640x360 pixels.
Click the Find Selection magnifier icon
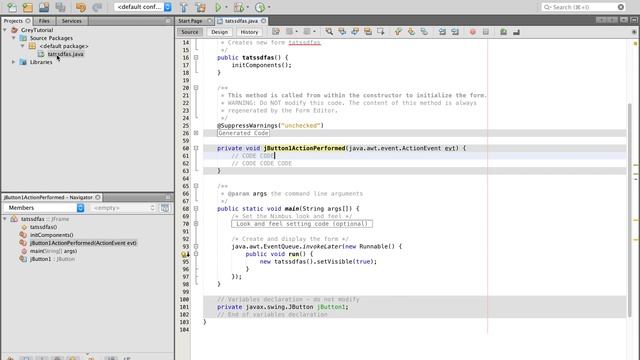click(329, 32)
